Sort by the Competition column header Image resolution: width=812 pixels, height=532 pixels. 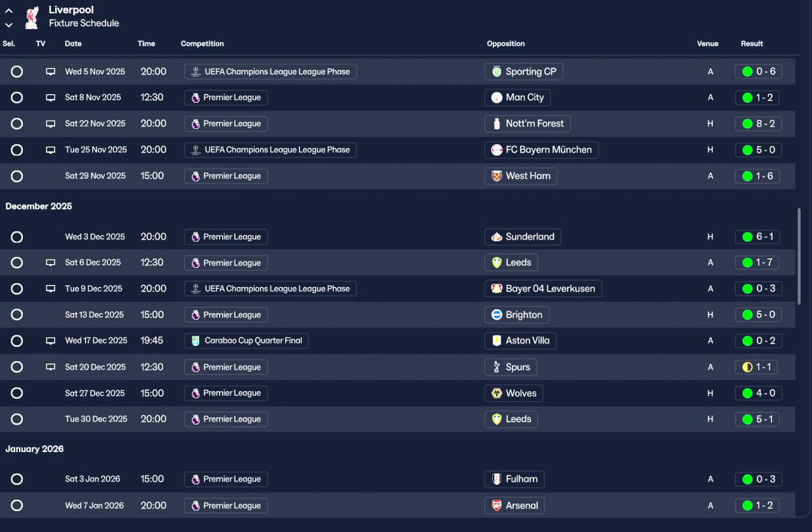[x=202, y=44]
